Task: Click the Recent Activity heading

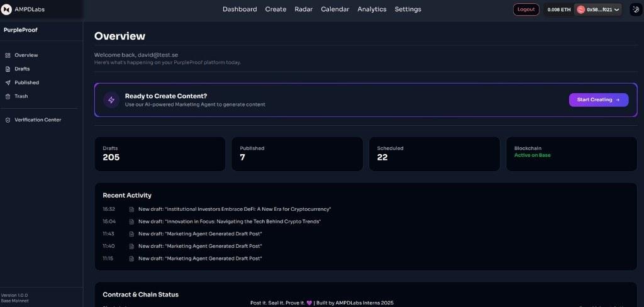Action: (127, 195)
